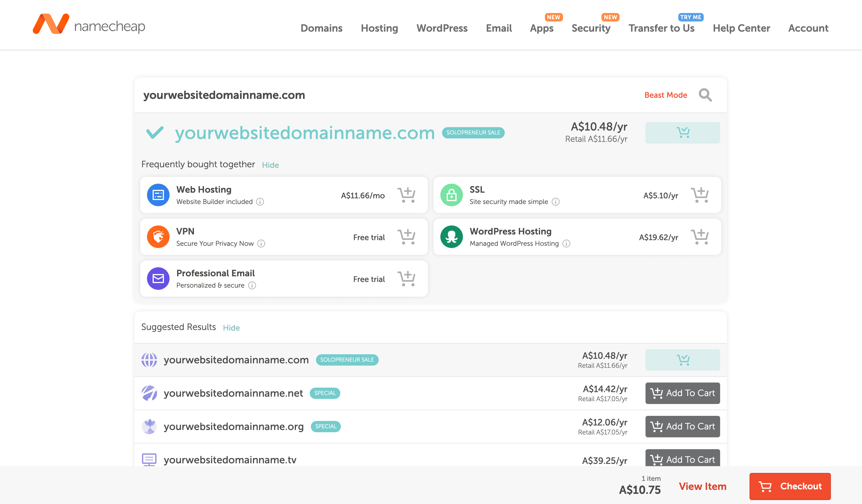Open info for Personalized & secure
This screenshot has width=862, height=504.
252,285
